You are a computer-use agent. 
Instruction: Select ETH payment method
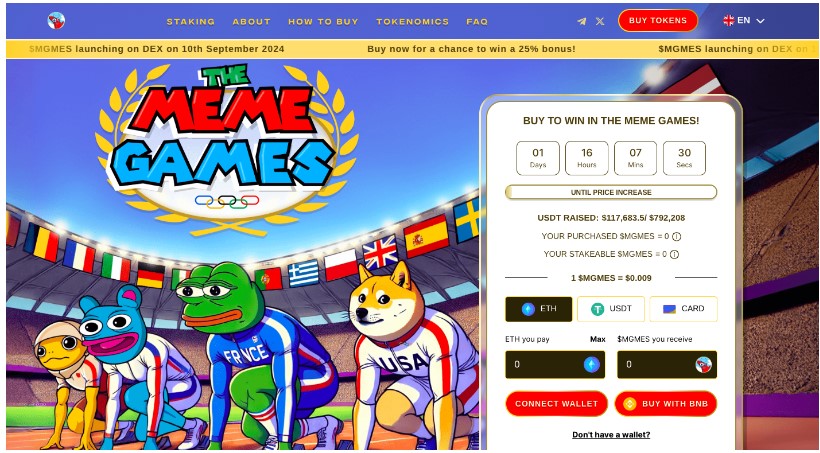pos(539,309)
